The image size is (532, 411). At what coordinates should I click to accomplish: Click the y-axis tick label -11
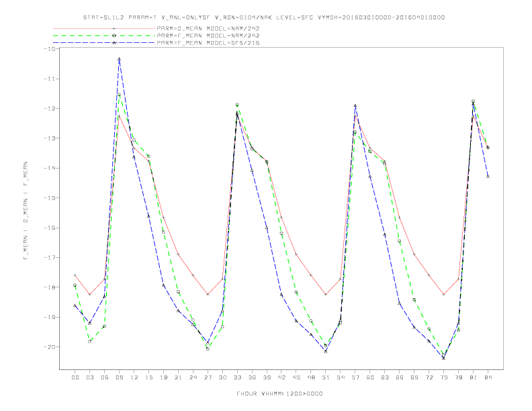click(x=50, y=79)
